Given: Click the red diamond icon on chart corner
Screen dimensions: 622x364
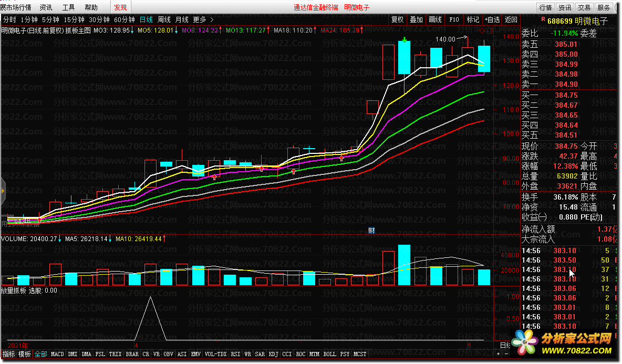Looking at the screenshot, I should pos(482,30).
